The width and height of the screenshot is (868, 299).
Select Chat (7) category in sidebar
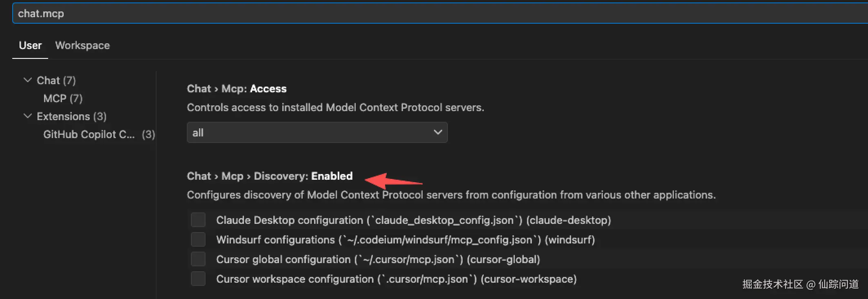(56, 80)
